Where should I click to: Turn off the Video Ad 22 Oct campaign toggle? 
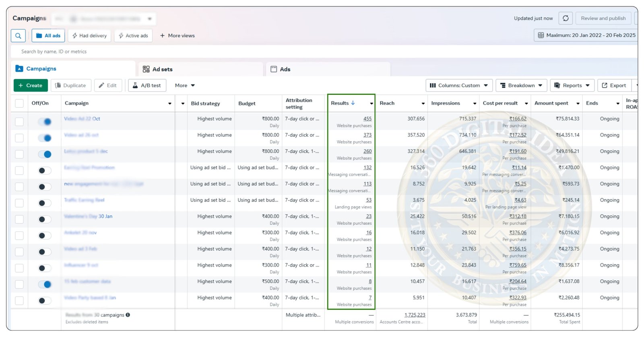45,121
